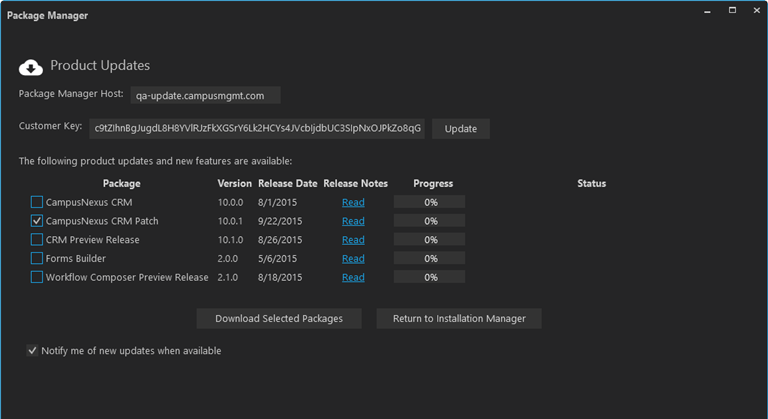Check the CampusNexus CRM package checkbox
The width and height of the screenshot is (768, 419).
pos(37,202)
